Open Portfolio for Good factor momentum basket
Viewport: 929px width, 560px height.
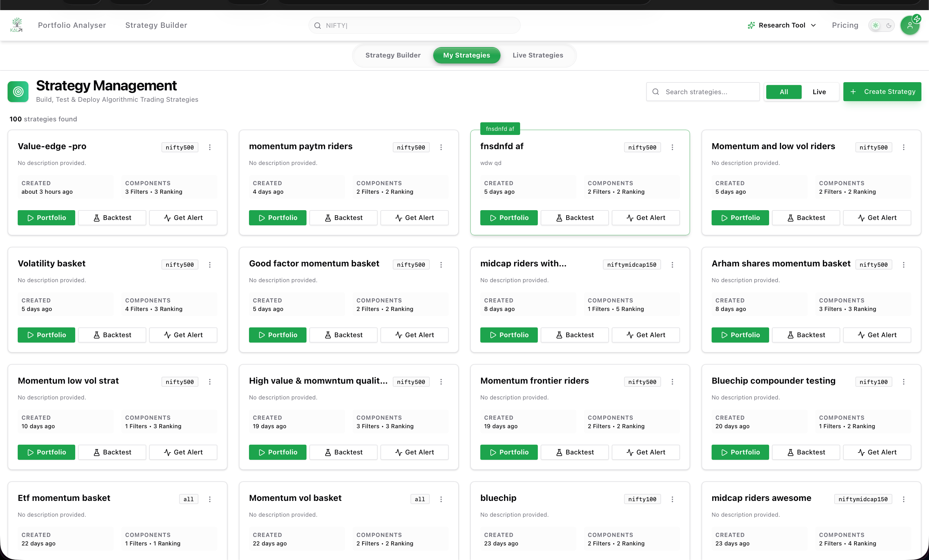click(277, 335)
